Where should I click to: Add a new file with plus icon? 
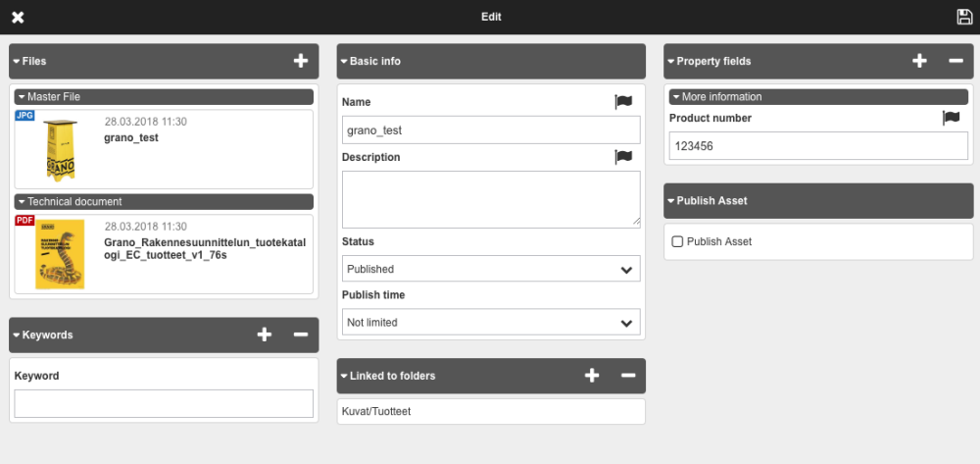tap(301, 61)
